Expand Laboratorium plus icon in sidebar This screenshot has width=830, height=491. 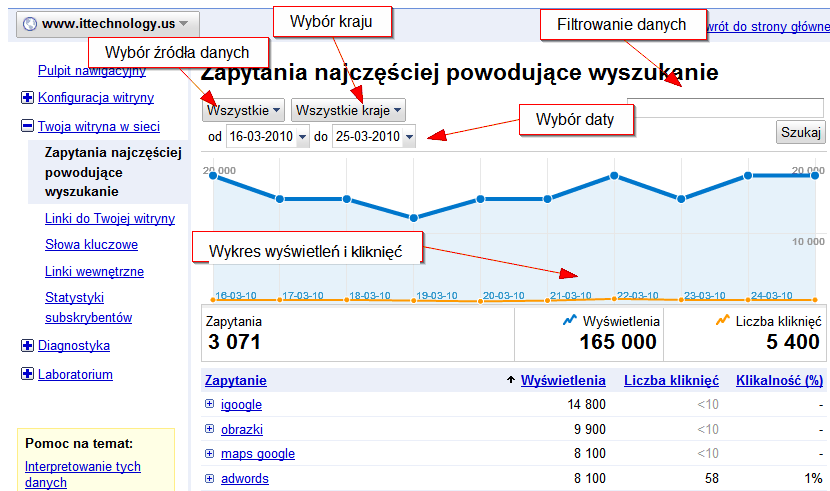[x=27, y=375]
